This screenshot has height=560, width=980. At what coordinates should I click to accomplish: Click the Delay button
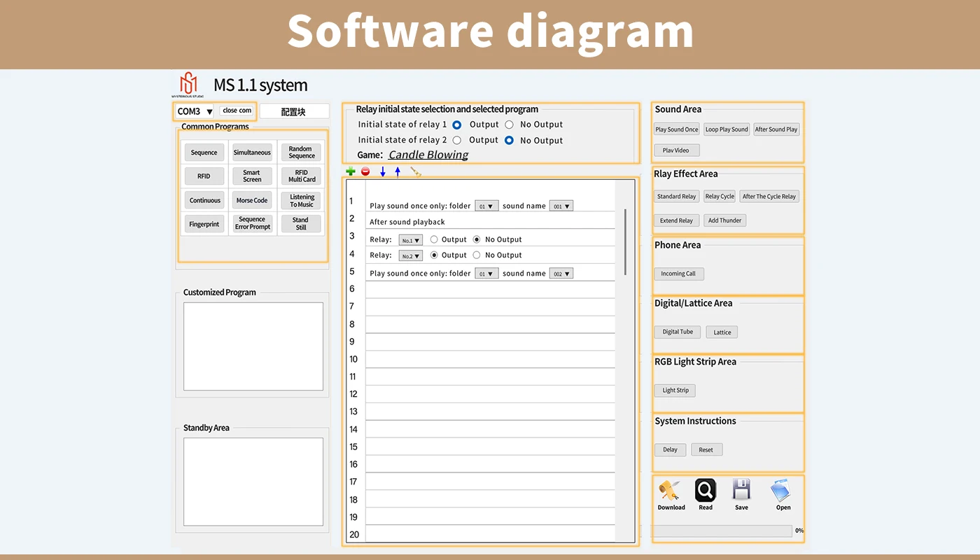click(x=670, y=449)
